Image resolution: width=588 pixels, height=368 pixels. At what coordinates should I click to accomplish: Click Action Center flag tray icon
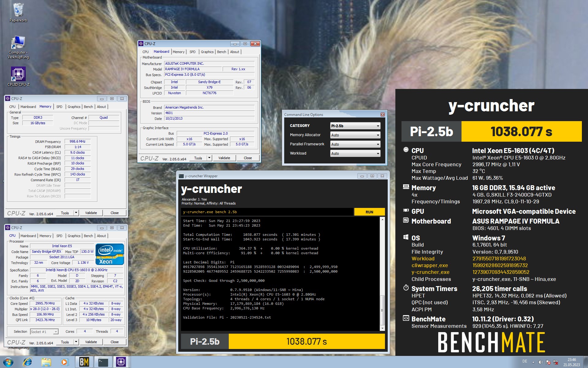tap(548, 362)
